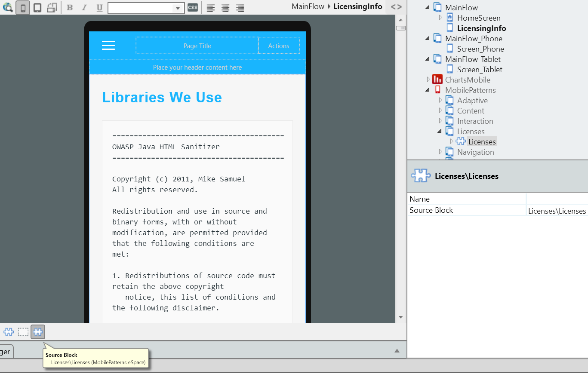
Task: Align text center
Action: click(225, 8)
